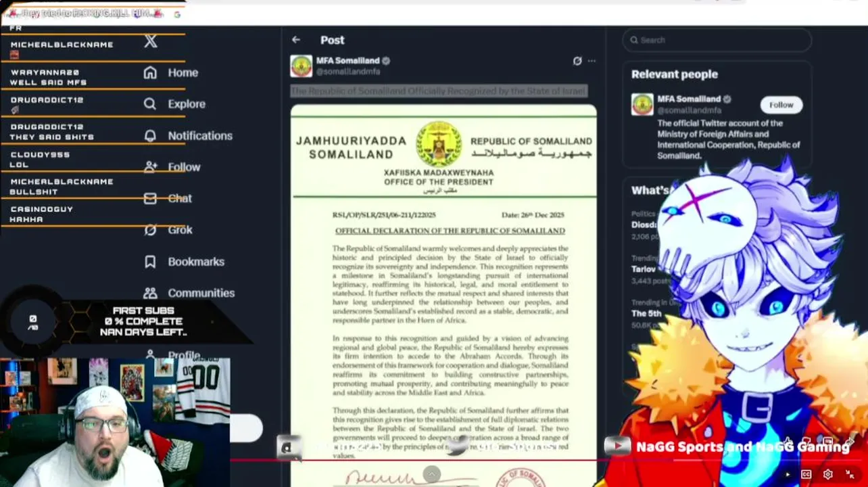Open the Grok icon in sidebar
This screenshot has height=487, width=868.
point(150,230)
